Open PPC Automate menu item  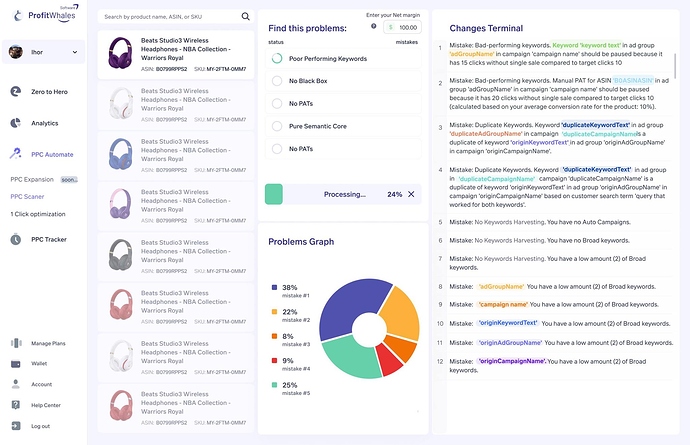(x=52, y=154)
